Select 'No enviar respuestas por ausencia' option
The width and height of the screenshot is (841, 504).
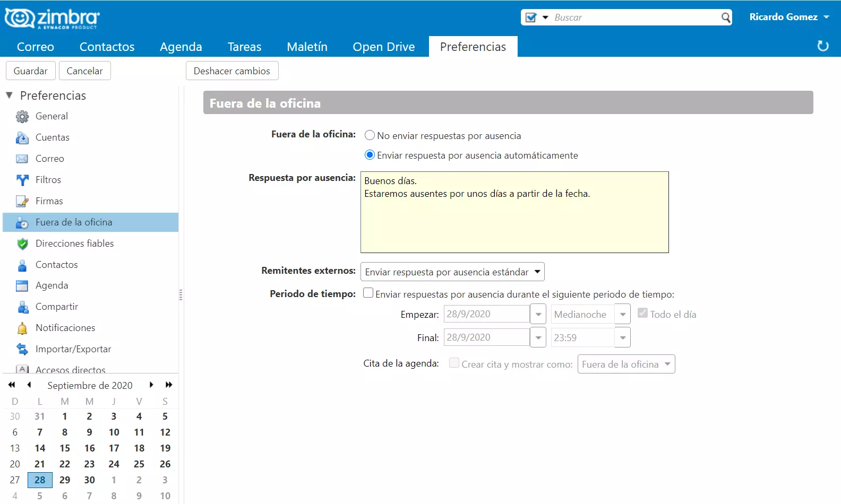[x=370, y=135]
